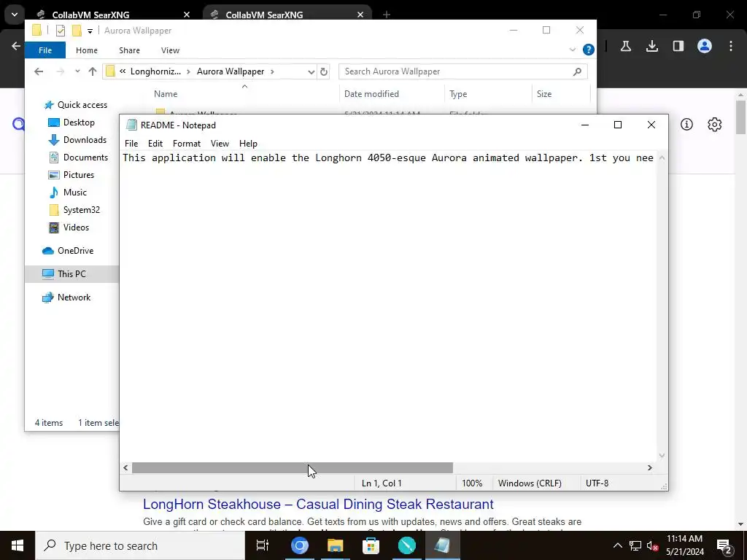The image size is (747, 560).
Task: Click Aurora Wallpaper breadcrumb segment
Action: (x=231, y=71)
